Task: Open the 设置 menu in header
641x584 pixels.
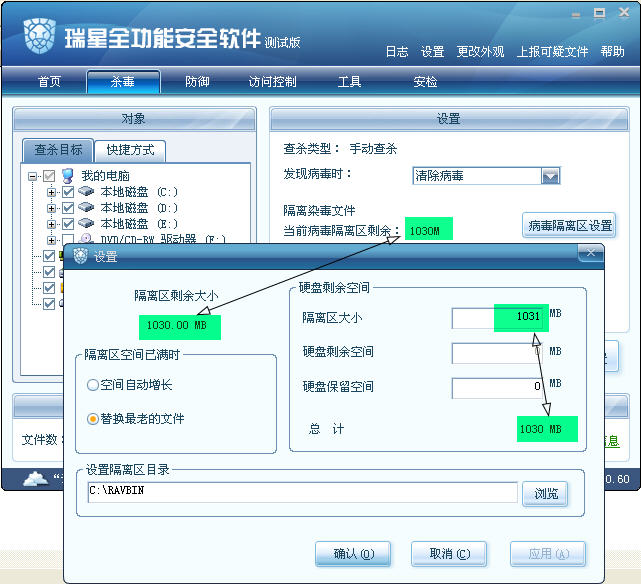Action: pos(432,51)
